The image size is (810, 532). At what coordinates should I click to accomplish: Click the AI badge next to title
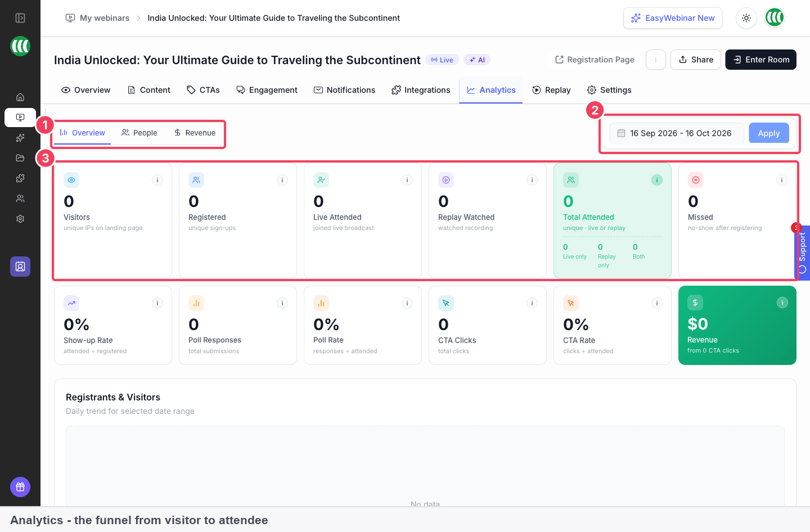(x=477, y=60)
